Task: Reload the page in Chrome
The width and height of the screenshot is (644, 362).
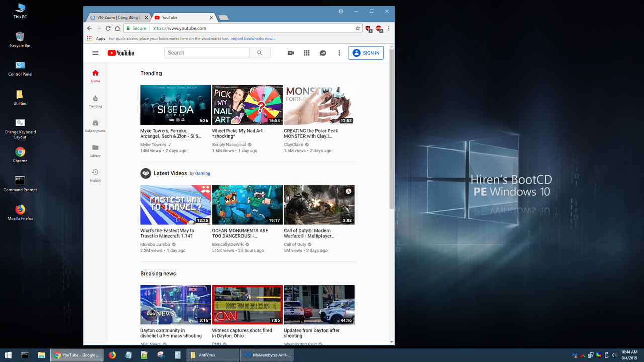Action: click(x=108, y=29)
